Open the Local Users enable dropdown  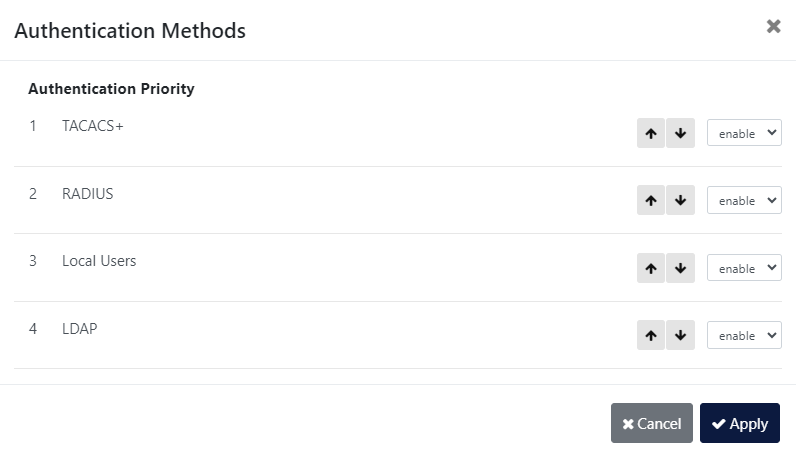tap(744, 268)
